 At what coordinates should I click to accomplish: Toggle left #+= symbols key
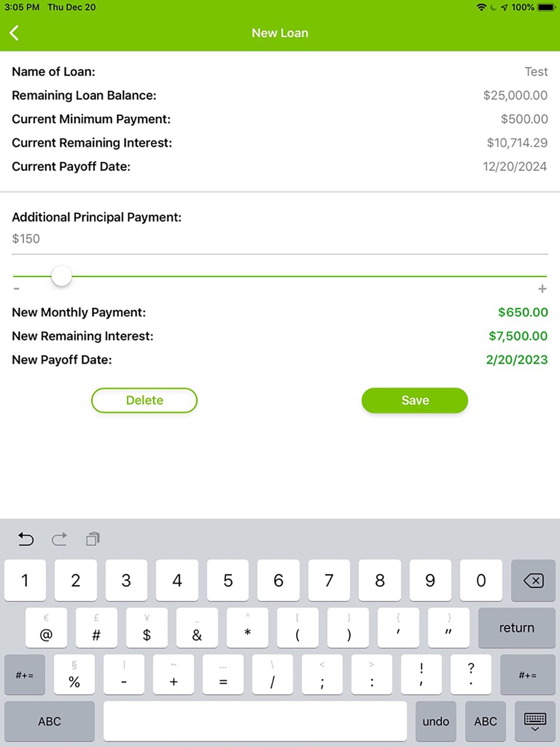pyautogui.click(x=25, y=675)
